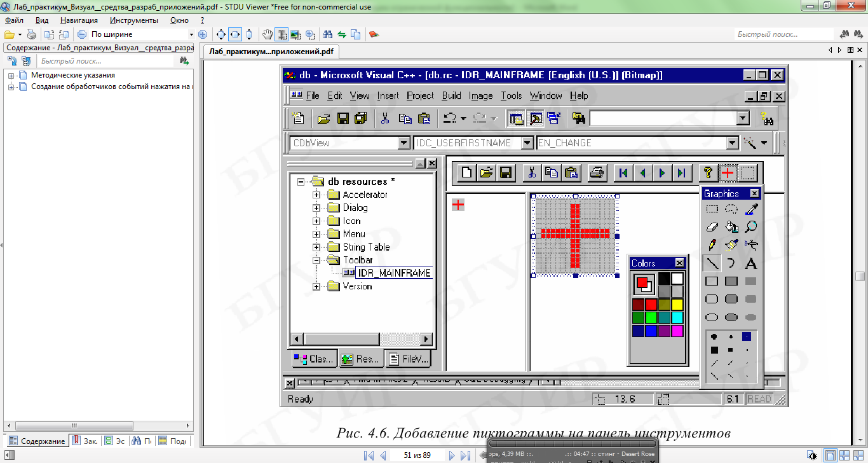Click the books icon in the toolbar
The image size is (868, 463).
click(374, 34)
